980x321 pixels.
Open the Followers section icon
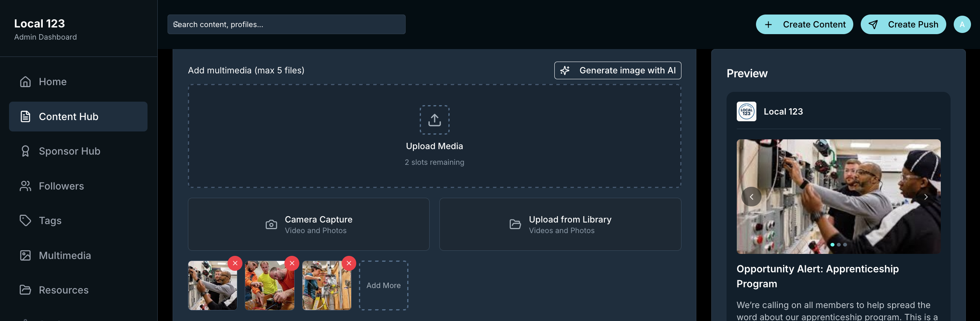point(26,186)
